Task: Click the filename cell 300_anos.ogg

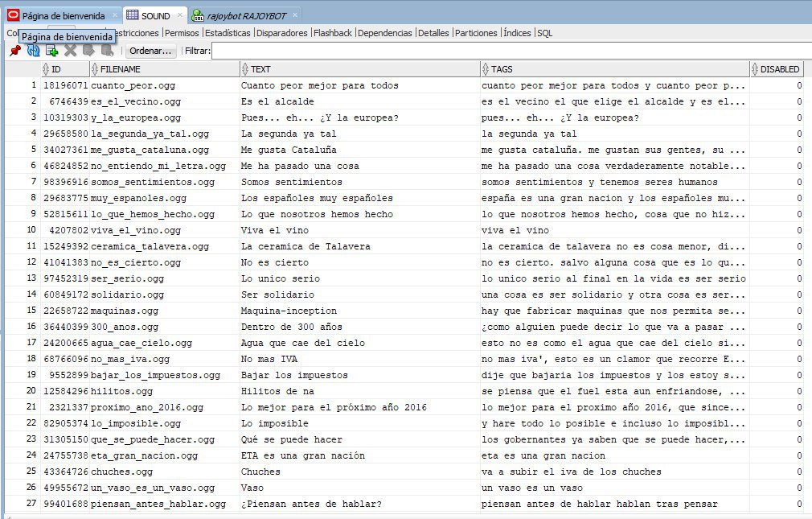Action: (x=165, y=327)
